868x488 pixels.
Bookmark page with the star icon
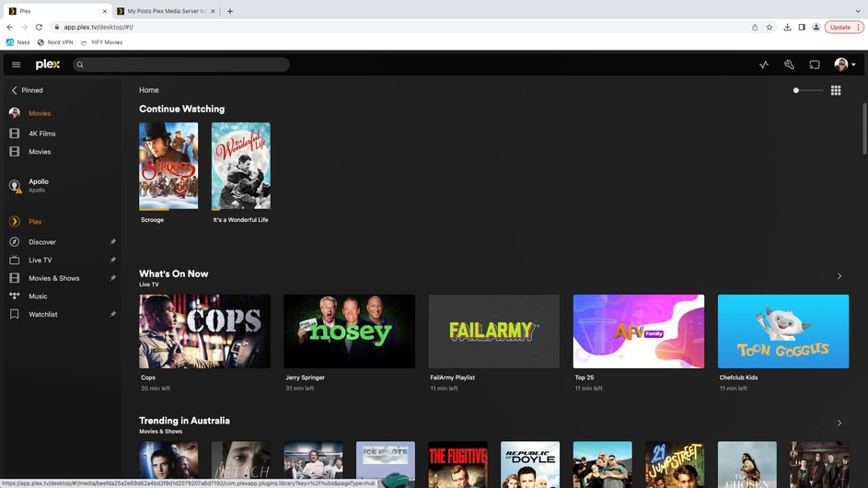[770, 27]
